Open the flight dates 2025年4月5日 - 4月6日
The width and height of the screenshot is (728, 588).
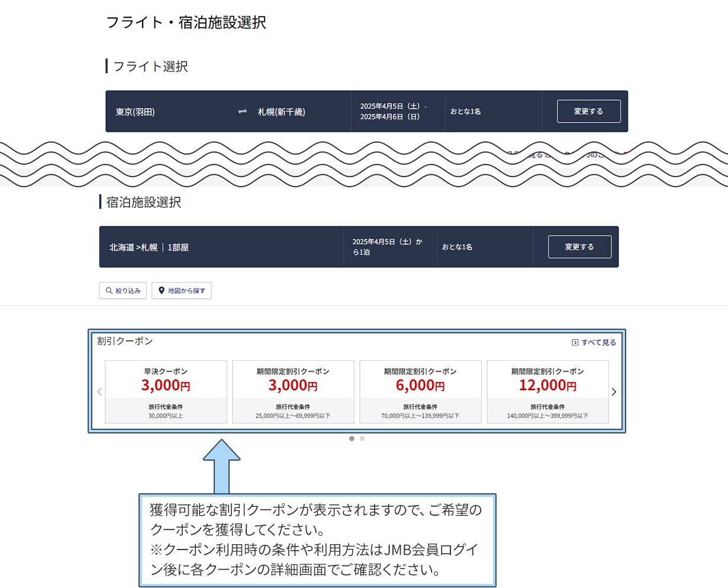click(x=393, y=111)
